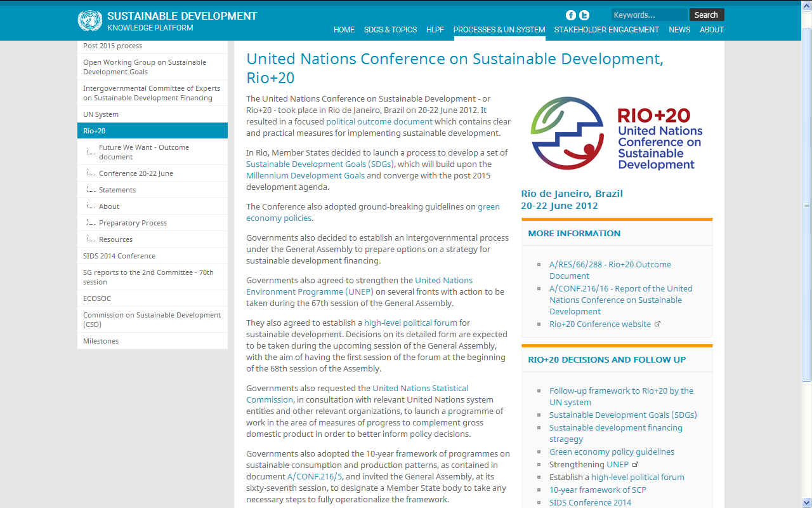Open United Nations Statistical Commission link

357,394
